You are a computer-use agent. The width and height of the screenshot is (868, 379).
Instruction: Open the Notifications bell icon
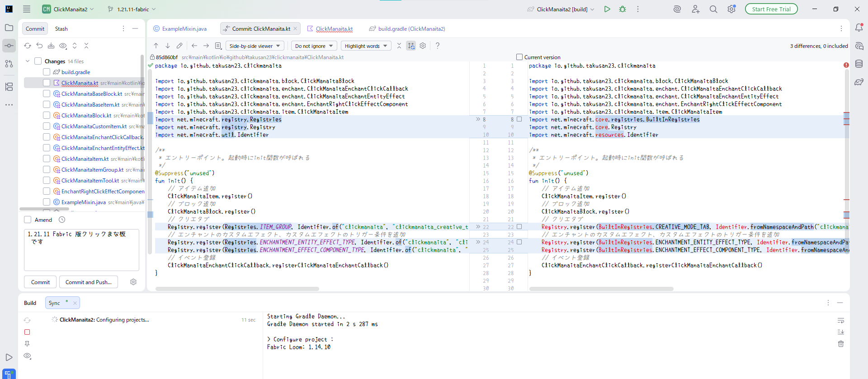point(859,28)
